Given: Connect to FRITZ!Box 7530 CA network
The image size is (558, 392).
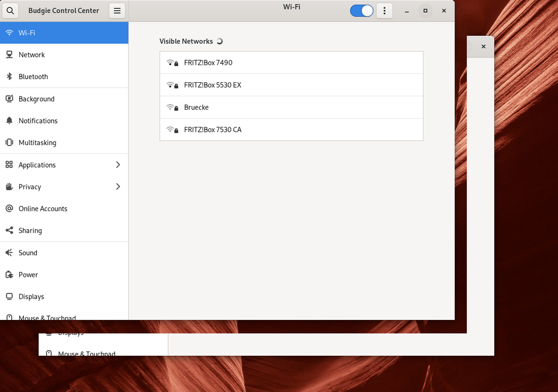Looking at the screenshot, I should 291,129.
